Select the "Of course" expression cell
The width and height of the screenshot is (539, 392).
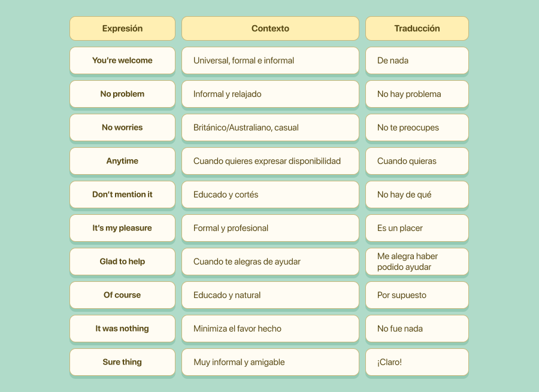pyautogui.click(x=122, y=295)
